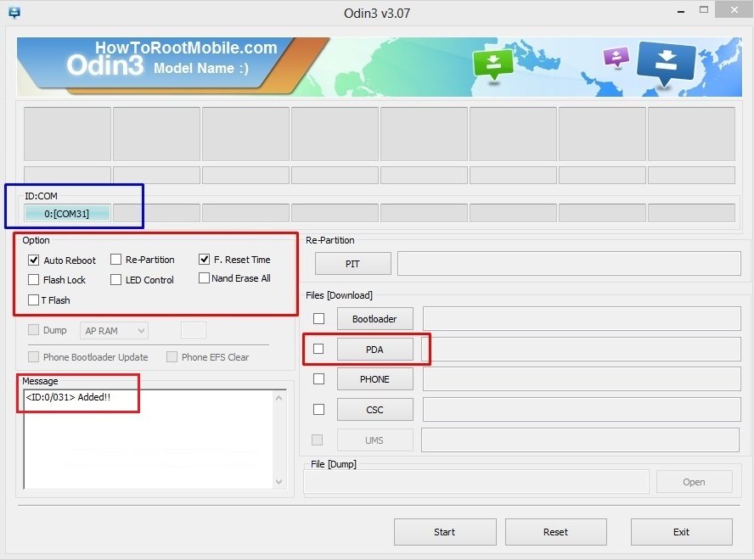Click the HowToRootMobile.com banner text

(x=186, y=48)
